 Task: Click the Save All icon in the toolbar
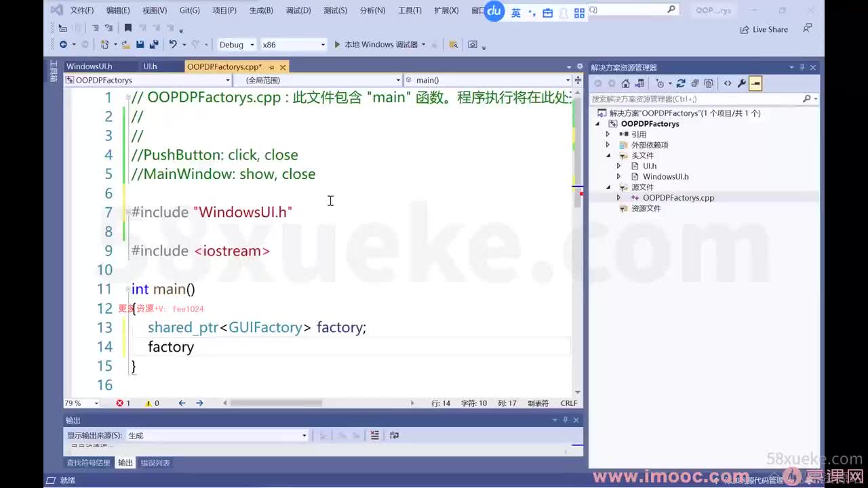point(154,44)
